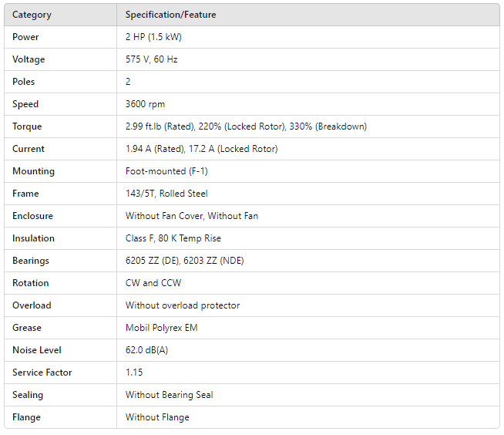Select the Poles row label
Screen dimensions: 504x435
(24, 82)
